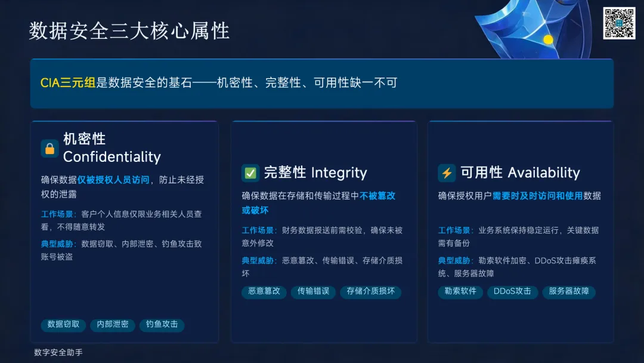
Task: Click the 仅被授权人员访问 highlighted text
Action: 113,180
